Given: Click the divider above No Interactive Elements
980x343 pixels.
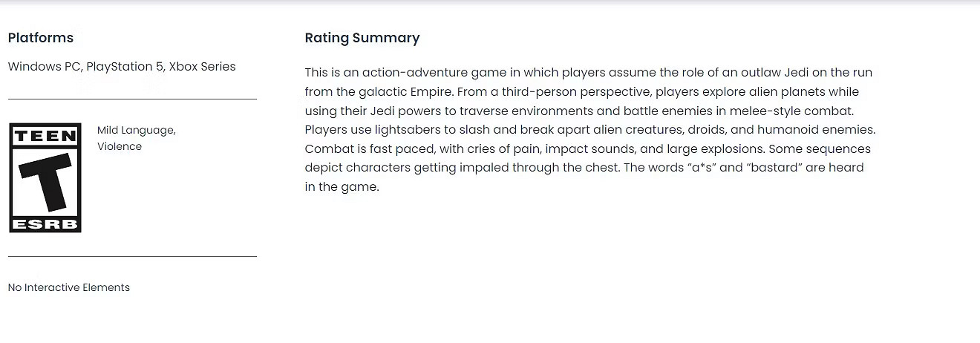Looking at the screenshot, I should coord(132,256).
